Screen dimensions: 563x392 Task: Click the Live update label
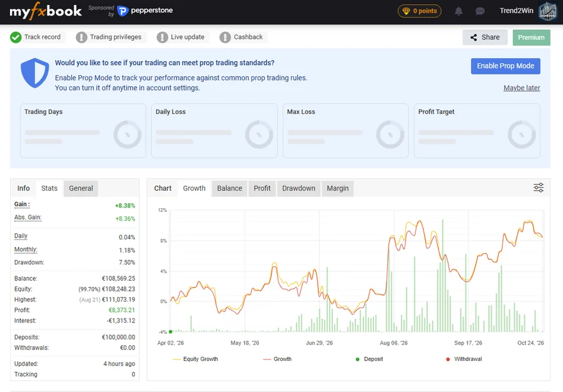[188, 37]
